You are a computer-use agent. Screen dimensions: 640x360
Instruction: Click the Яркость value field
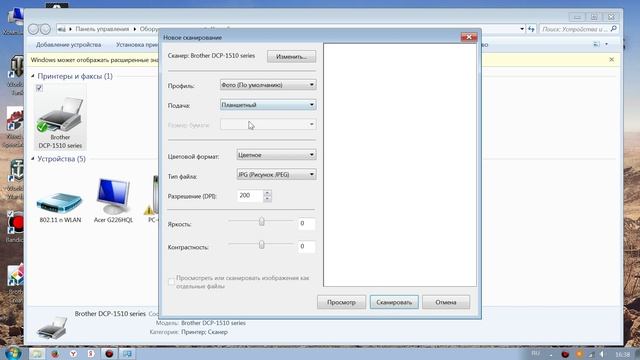[306, 223]
